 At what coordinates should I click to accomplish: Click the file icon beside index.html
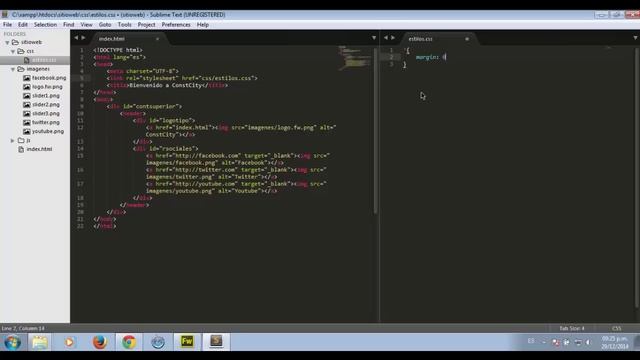coord(21,149)
